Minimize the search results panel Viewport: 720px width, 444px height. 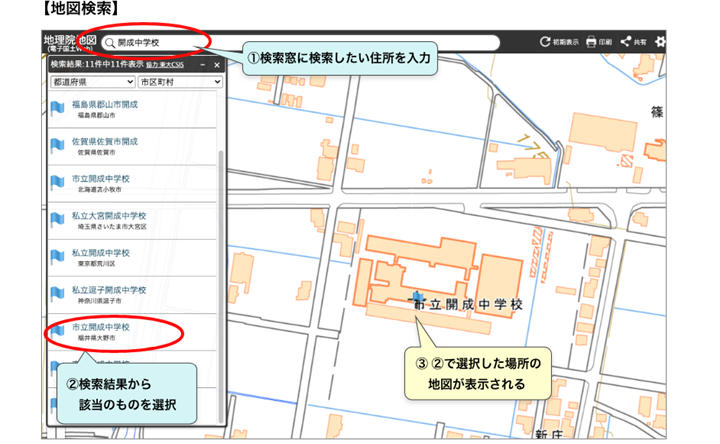pyautogui.click(x=203, y=64)
